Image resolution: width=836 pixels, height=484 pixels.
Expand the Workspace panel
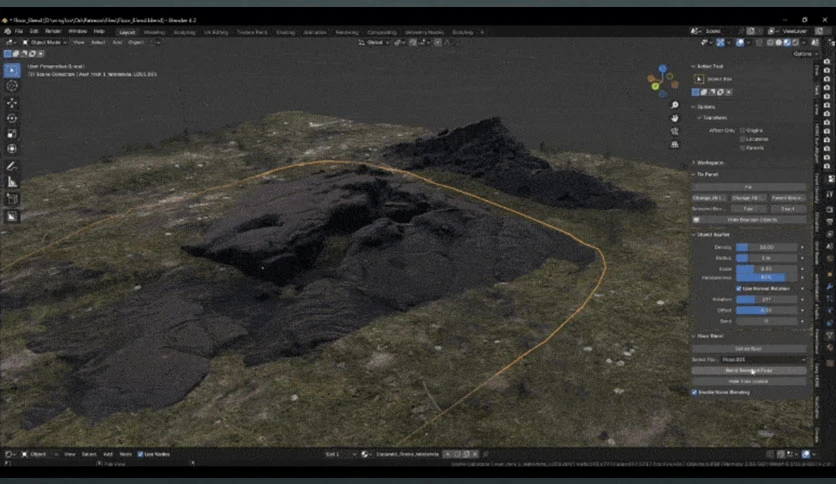click(x=694, y=163)
